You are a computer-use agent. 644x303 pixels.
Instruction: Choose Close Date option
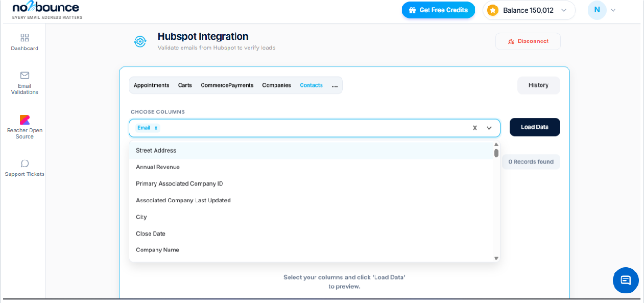[312, 234]
